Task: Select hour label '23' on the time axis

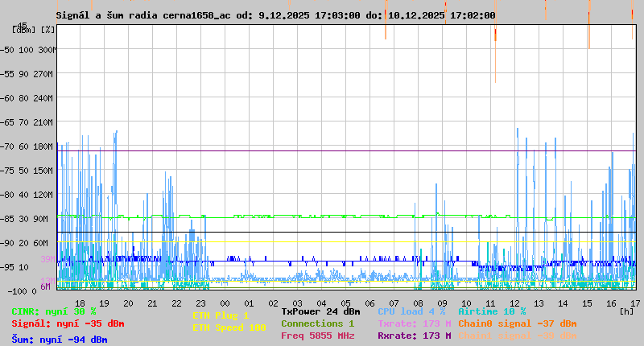Action: pos(200,303)
